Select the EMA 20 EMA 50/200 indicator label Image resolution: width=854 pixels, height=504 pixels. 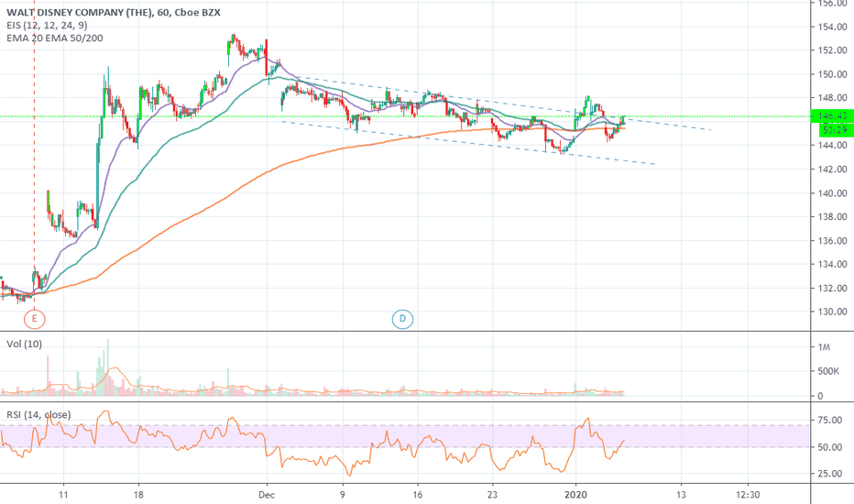pyautogui.click(x=54, y=38)
